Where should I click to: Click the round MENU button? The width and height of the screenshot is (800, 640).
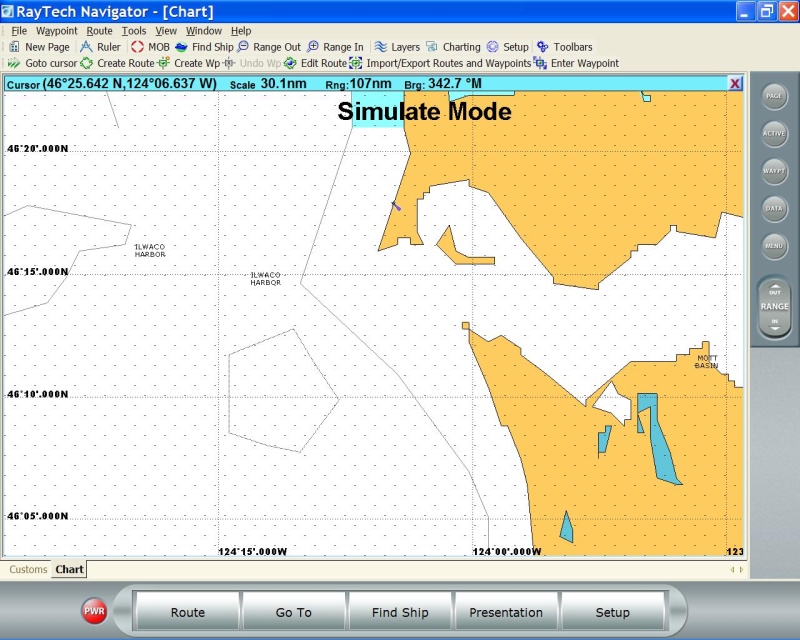(774, 246)
